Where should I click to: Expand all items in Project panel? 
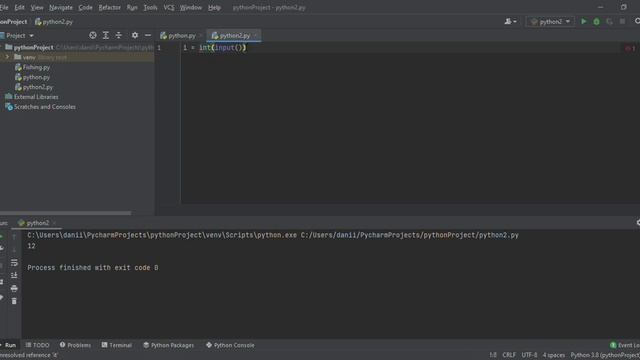106,36
